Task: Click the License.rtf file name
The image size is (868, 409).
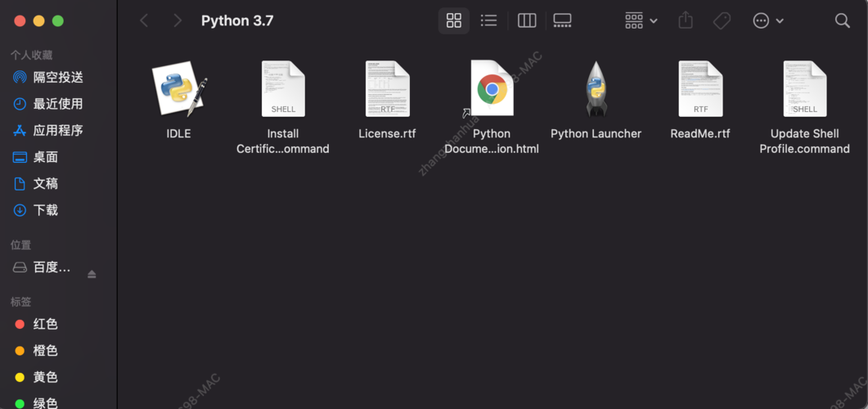Action: coord(387,134)
